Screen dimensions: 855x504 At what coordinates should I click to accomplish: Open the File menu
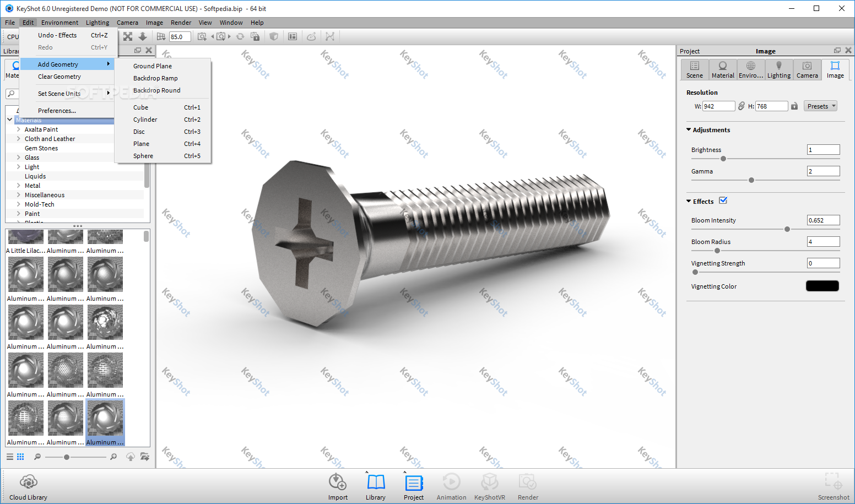click(10, 23)
